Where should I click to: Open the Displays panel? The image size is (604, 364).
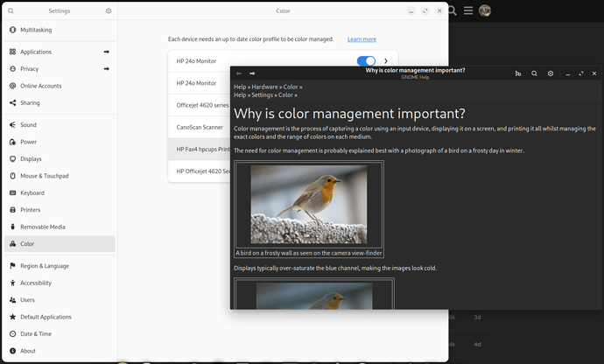point(60,158)
